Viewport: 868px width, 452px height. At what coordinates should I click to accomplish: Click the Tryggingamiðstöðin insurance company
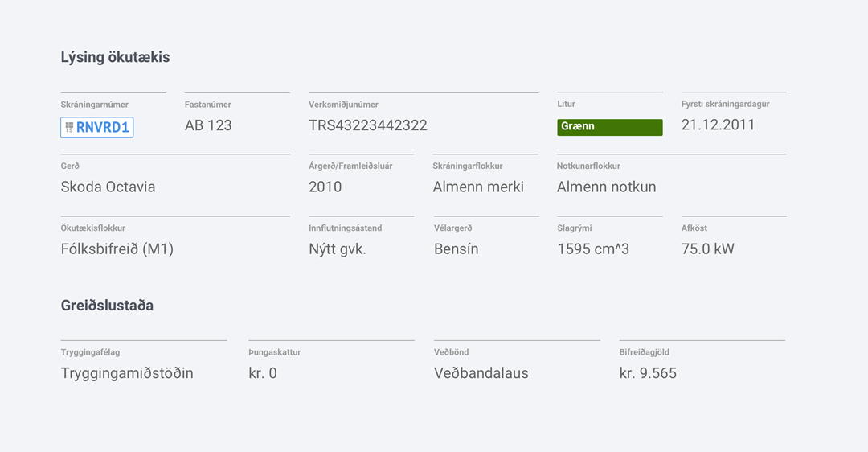[x=127, y=373]
